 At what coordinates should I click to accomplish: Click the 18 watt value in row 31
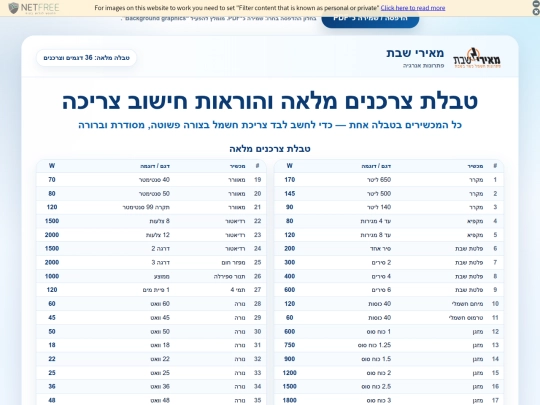pyautogui.click(x=52, y=345)
